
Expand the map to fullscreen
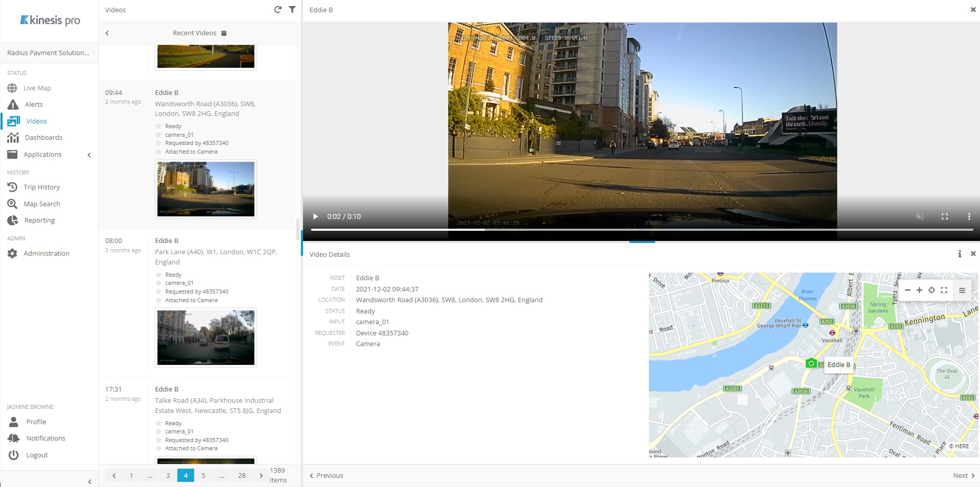(x=944, y=290)
